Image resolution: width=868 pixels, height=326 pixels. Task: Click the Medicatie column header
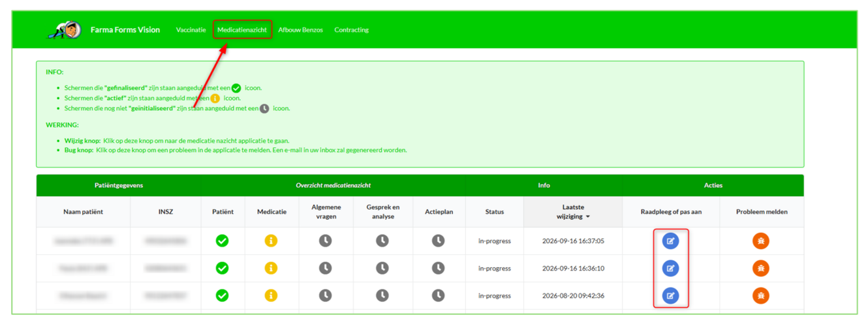point(271,212)
